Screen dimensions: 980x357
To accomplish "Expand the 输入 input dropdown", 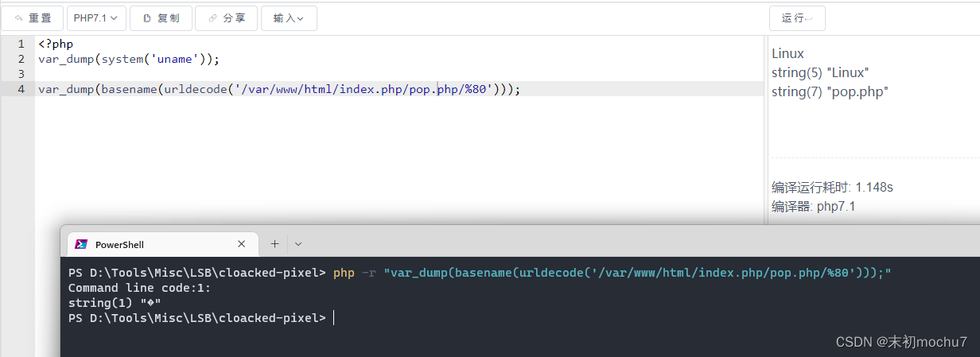I will tap(289, 17).
